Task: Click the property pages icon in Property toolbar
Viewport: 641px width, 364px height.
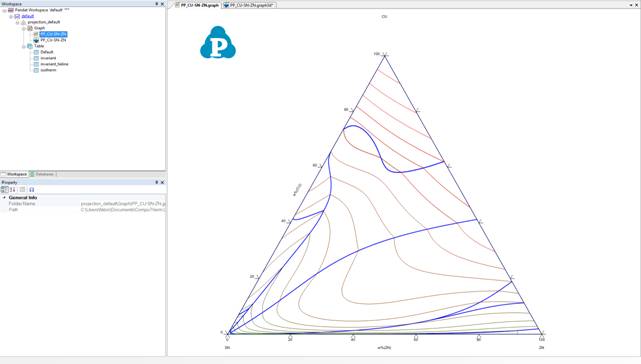Action: pos(22,190)
